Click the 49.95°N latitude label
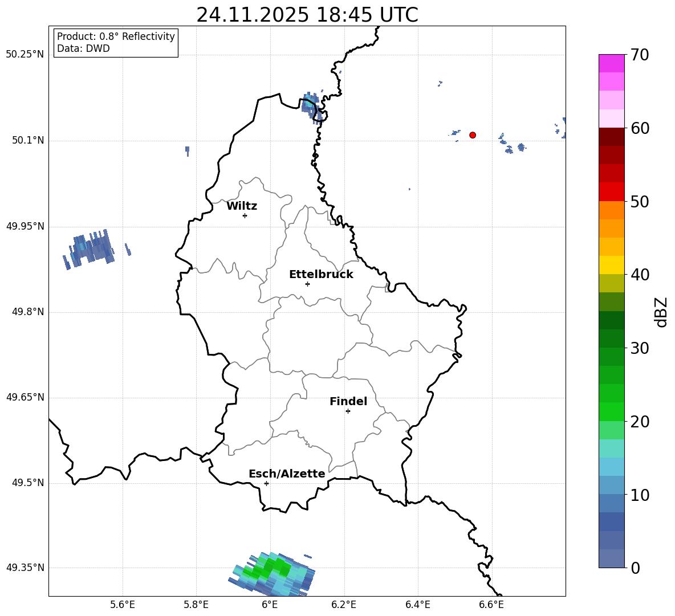Screen dimensions: 675x616 click(25, 226)
